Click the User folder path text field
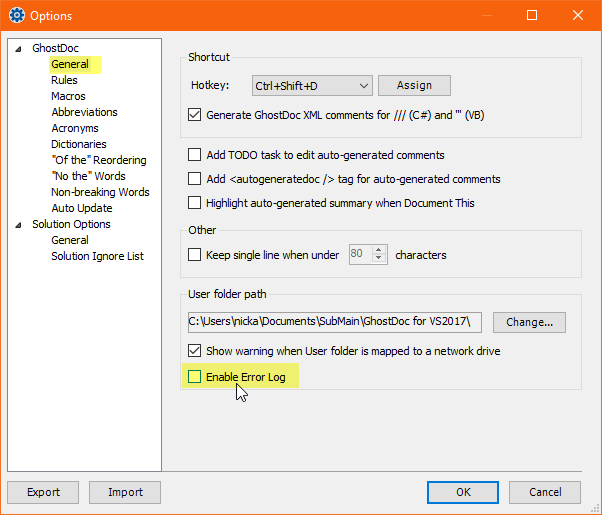Image resolution: width=602 pixels, height=515 pixels. [x=335, y=322]
